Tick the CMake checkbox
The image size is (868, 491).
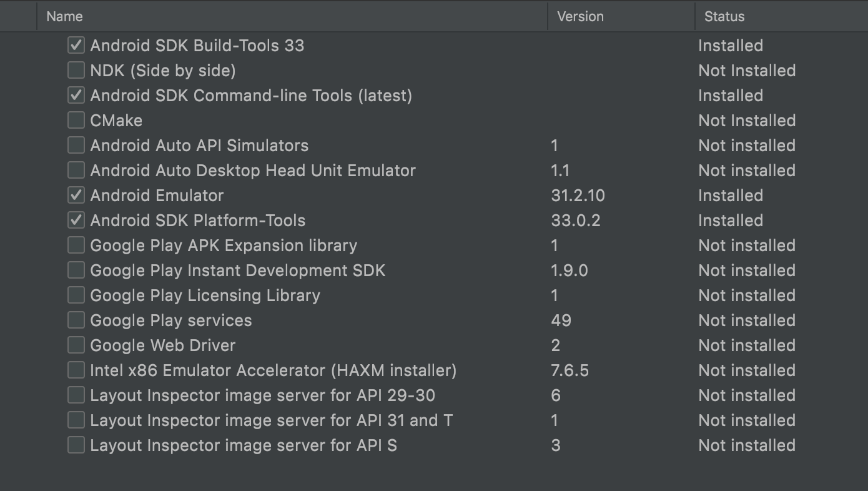click(76, 120)
